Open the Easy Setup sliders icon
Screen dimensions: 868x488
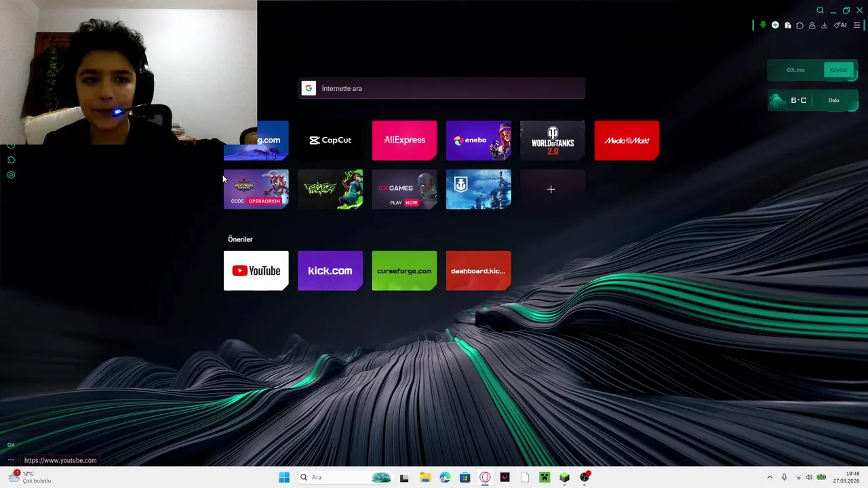pyautogui.click(x=856, y=25)
